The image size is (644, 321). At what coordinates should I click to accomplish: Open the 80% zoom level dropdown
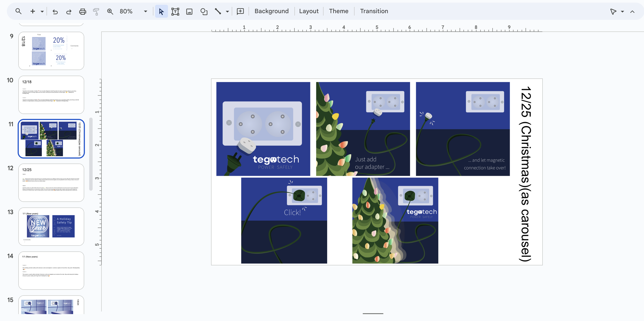[x=146, y=11]
